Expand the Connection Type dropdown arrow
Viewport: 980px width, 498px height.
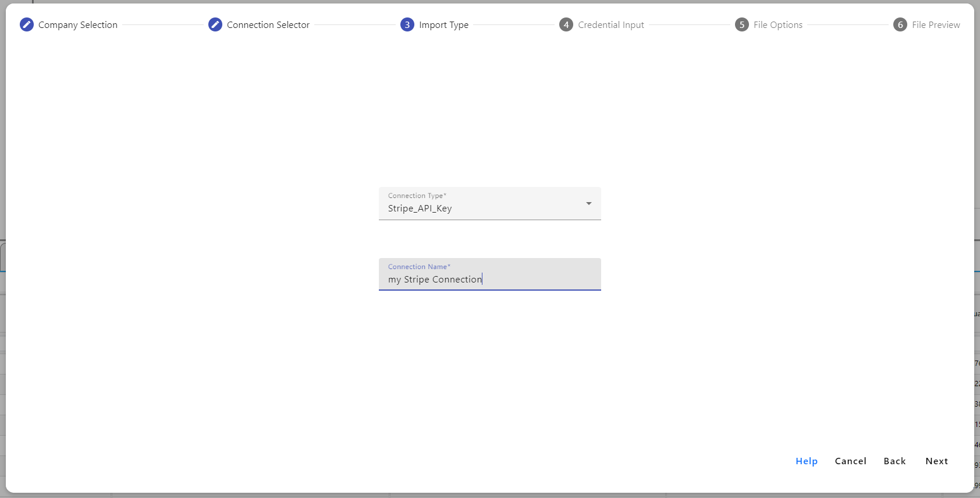[589, 203]
